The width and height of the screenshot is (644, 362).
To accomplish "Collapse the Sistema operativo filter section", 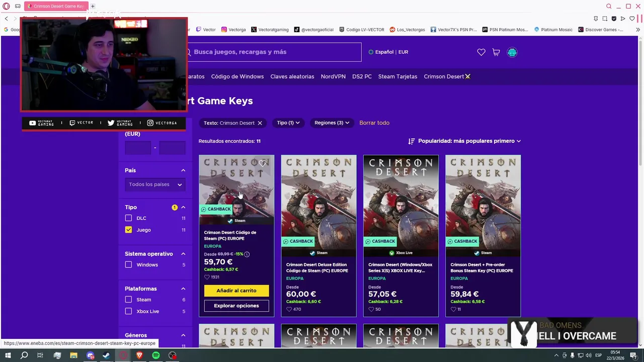I will [183, 254].
